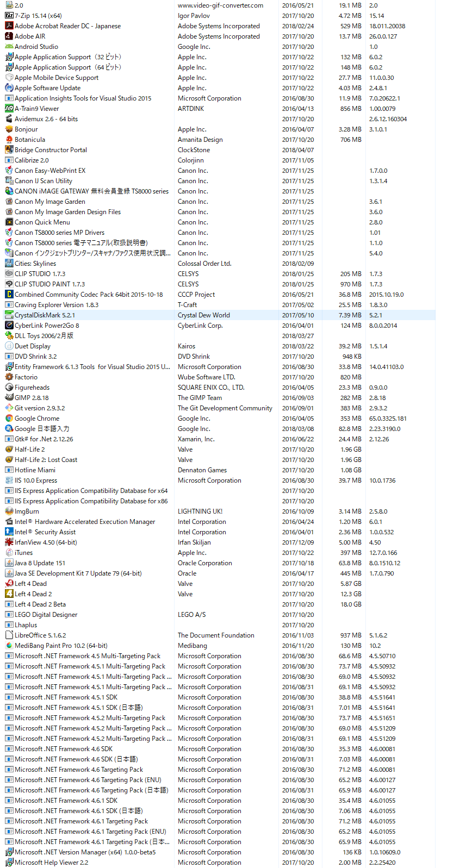Select the IrfanView 4.50 (64-bit) icon
Screen dimensions: 460x868
(9, 542)
